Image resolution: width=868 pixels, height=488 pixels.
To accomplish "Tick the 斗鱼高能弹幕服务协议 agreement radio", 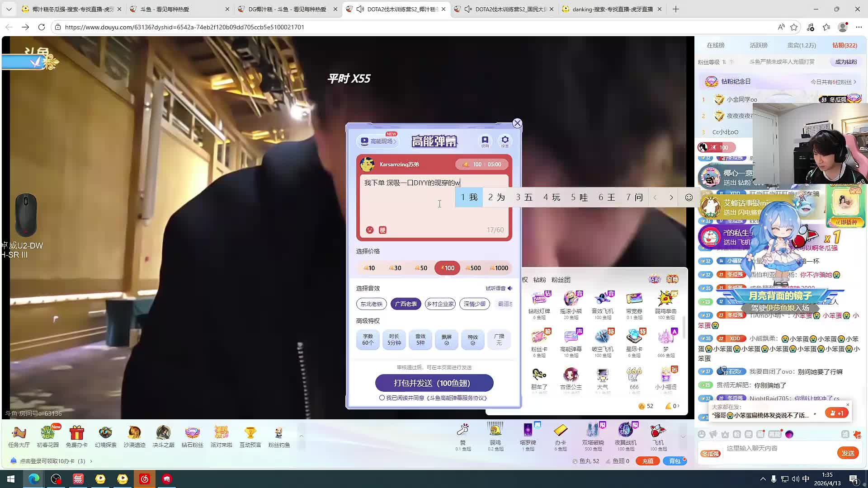I will click(x=382, y=398).
